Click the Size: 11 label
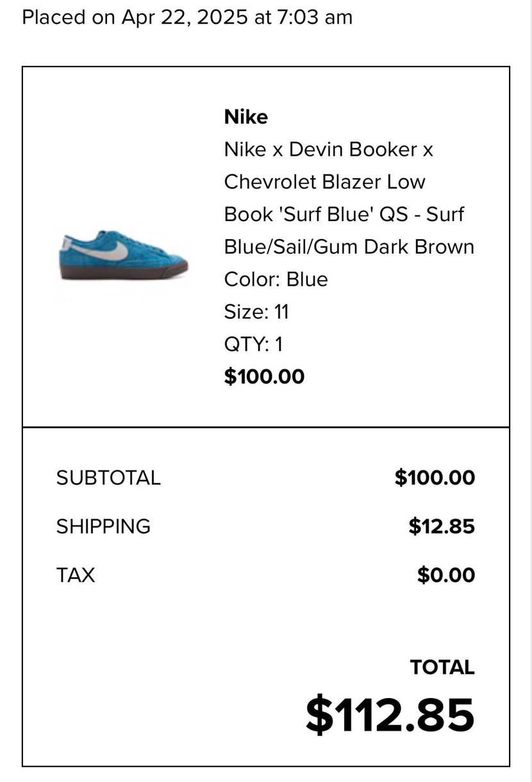Viewport: 532px width, 782px height. coord(256,312)
